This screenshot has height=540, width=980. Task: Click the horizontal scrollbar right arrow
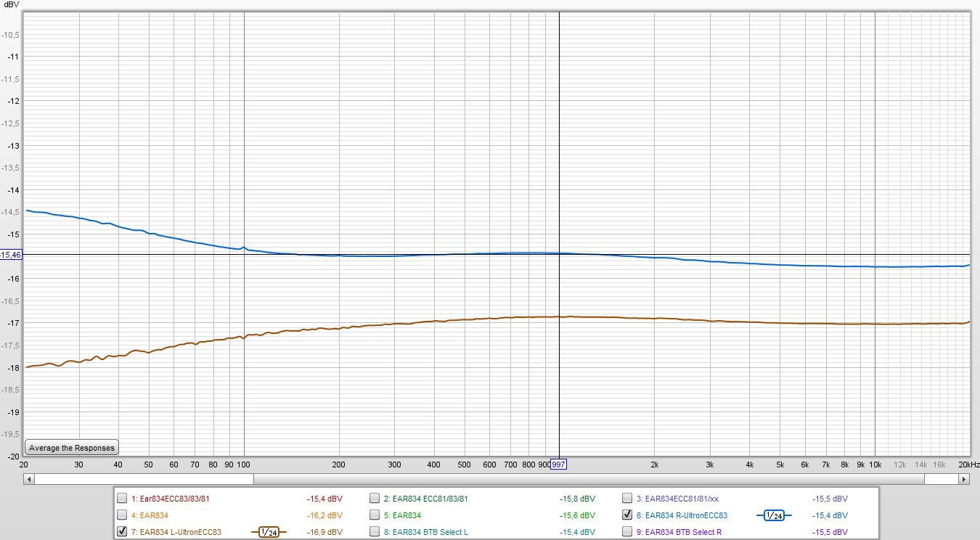pos(964,479)
